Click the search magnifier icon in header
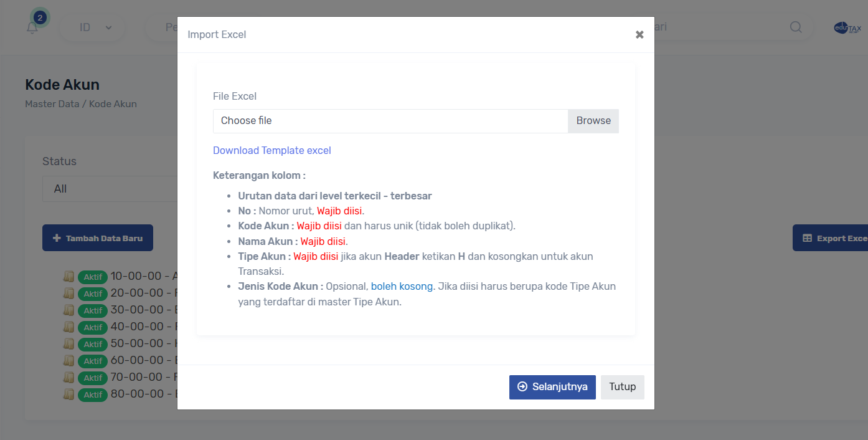This screenshot has height=440, width=868. click(x=796, y=27)
